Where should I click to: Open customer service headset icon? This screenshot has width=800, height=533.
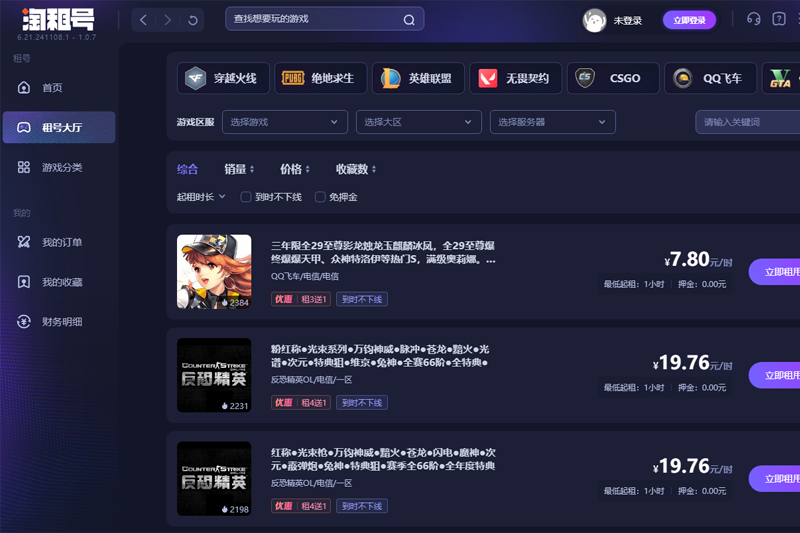click(754, 19)
